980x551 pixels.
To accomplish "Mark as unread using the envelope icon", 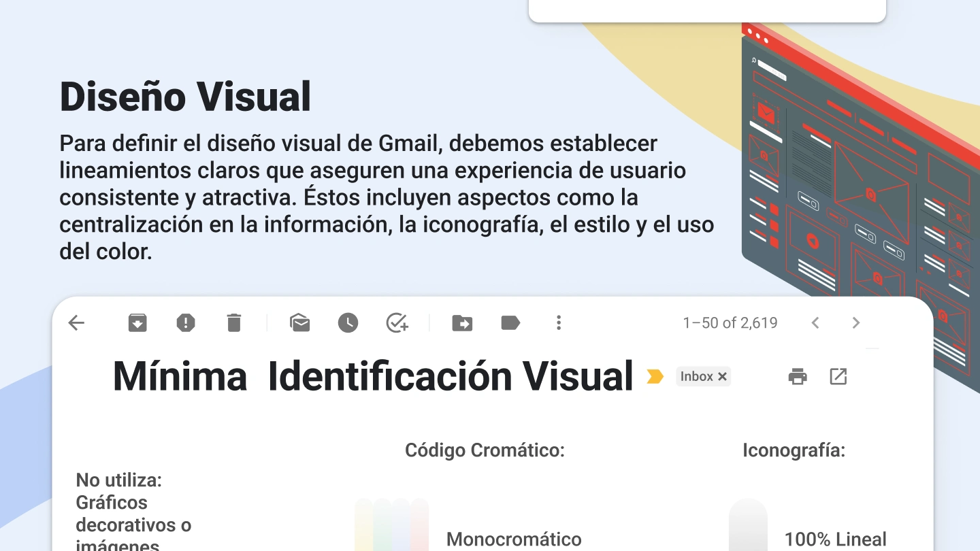I will [x=299, y=322].
